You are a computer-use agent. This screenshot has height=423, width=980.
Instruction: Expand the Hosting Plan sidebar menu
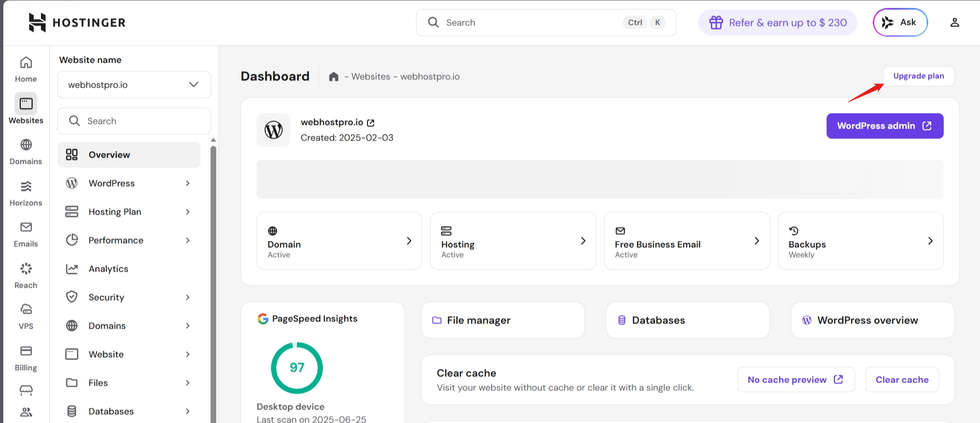129,212
